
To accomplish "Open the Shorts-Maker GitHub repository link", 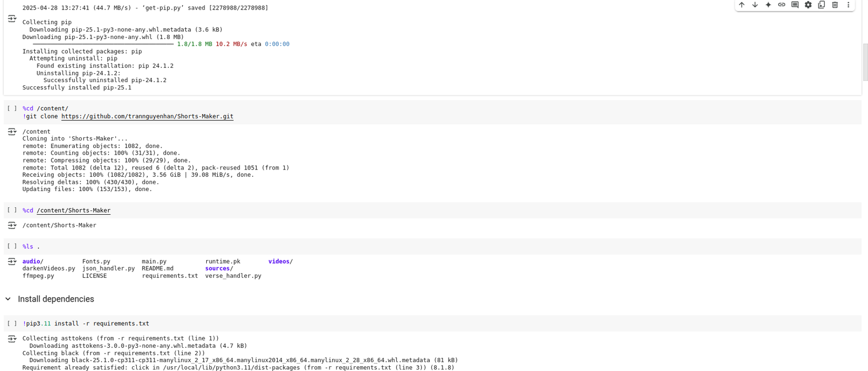I will 147,116.
